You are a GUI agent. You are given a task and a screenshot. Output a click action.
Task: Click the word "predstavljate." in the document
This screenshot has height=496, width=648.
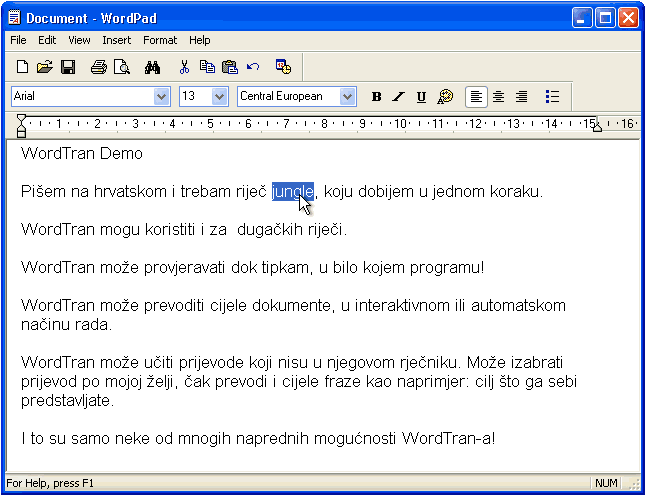click(x=67, y=401)
